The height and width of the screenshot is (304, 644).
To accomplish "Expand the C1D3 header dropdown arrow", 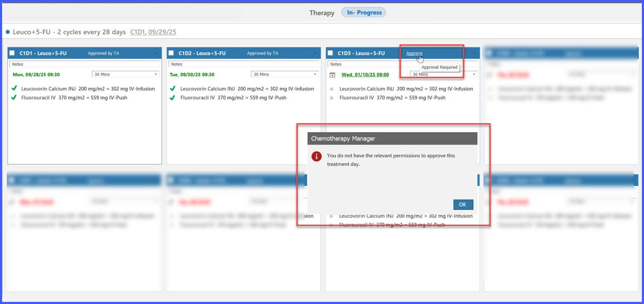I will coord(474,54).
